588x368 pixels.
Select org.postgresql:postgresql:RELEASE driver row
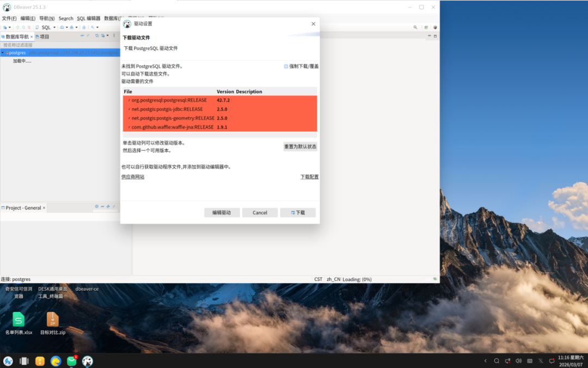[220, 100]
